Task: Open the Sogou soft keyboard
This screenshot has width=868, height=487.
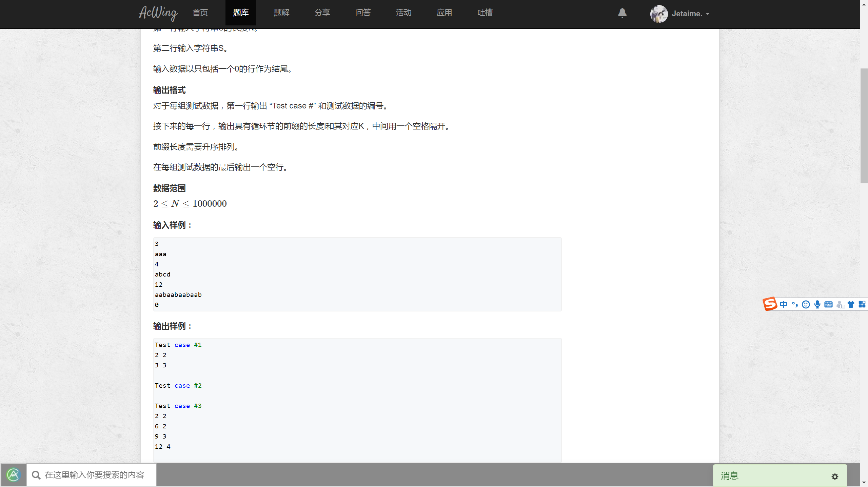Action: coord(828,304)
